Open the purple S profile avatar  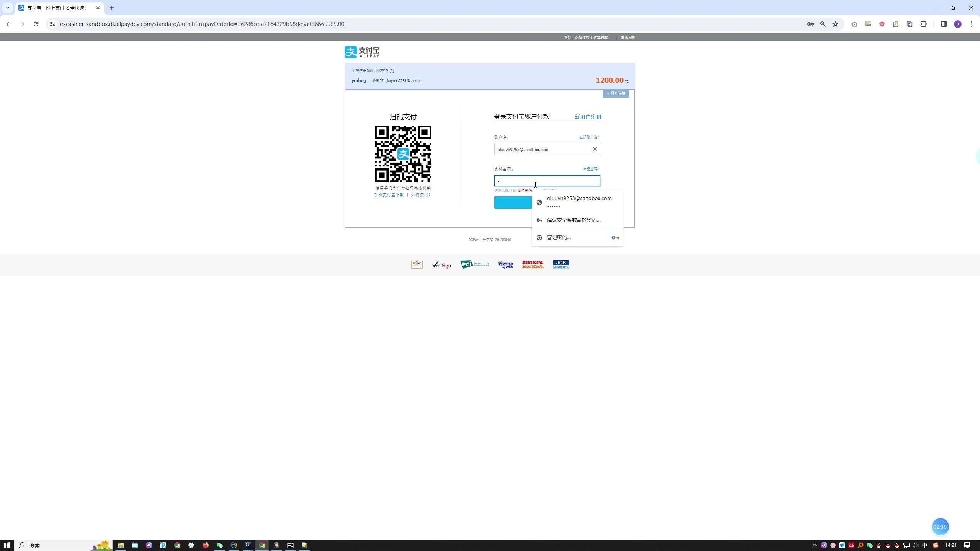958,24
